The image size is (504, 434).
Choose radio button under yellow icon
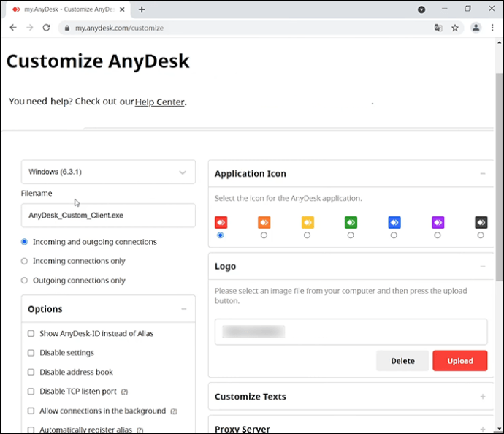[x=308, y=235]
